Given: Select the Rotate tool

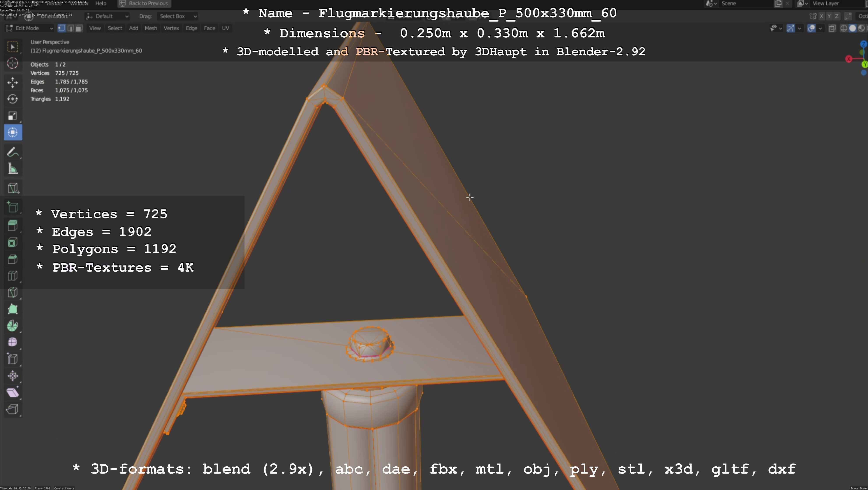Looking at the screenshot, I should pyautogui.click(x=13, y=99).
